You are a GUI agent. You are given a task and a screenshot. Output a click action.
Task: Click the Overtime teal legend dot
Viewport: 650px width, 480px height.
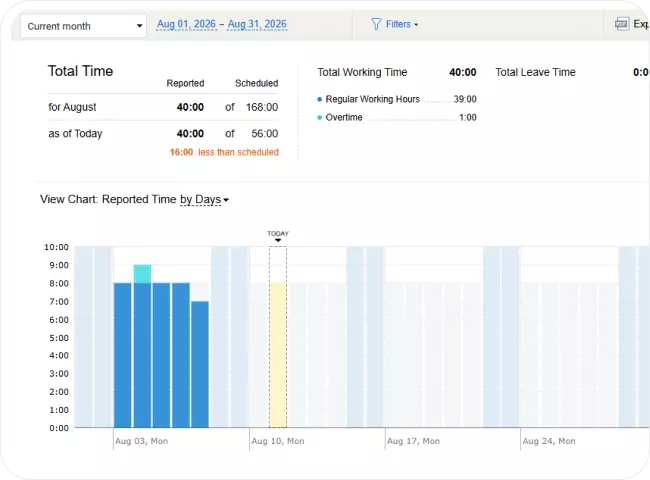pyautogui.click(x=320, y=117)
